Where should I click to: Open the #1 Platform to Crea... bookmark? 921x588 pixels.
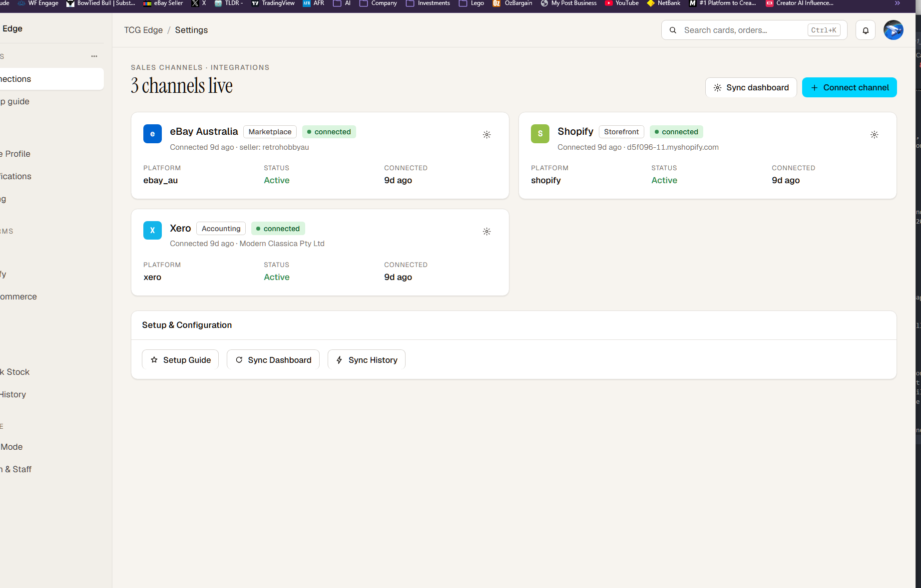[x=723, y=3]
